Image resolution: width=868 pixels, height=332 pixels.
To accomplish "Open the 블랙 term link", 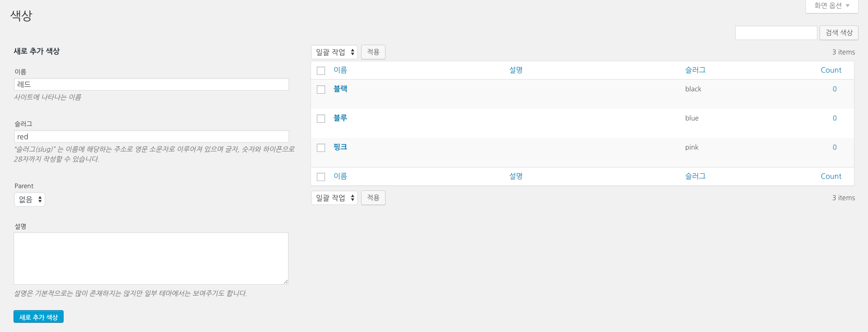I will [x=340, y=89].
